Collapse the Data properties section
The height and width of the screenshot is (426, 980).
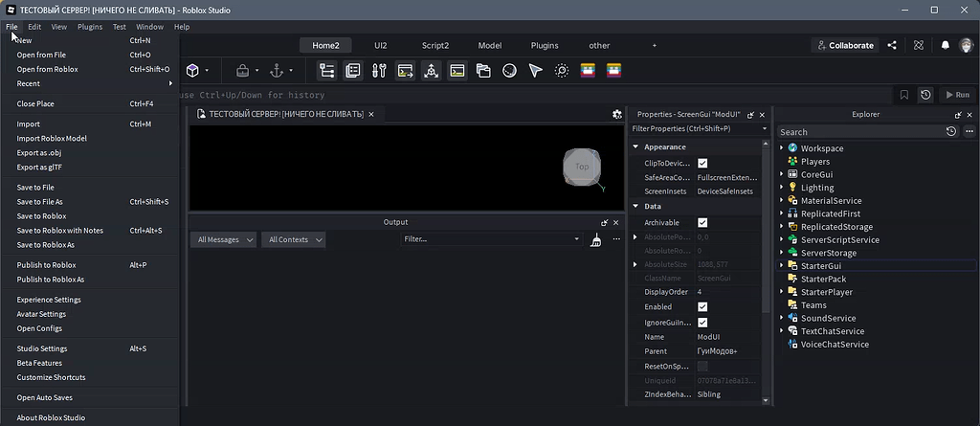pyautogui.click(x=635, y=207)
